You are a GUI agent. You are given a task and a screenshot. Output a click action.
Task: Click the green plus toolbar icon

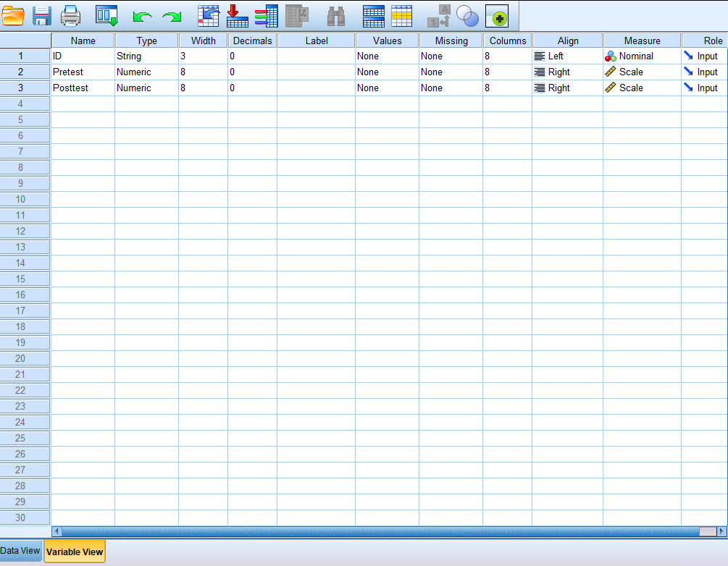click(x=497, y=17)
